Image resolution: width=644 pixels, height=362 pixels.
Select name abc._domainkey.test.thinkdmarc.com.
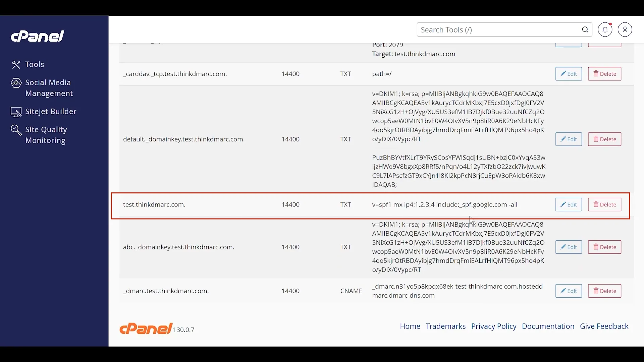tap(179, 247)
